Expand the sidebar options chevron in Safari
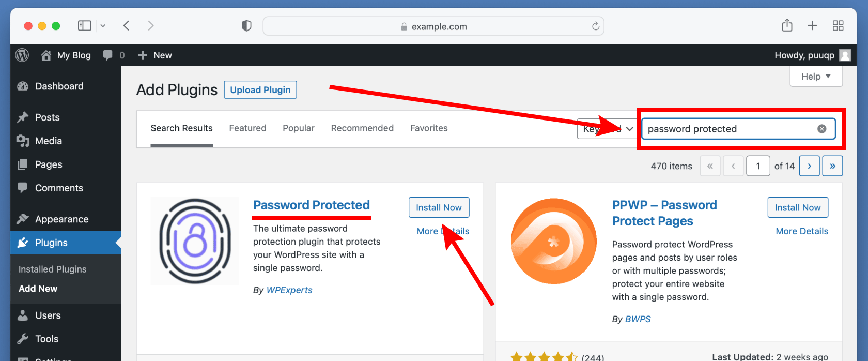Image resolution: width=868 pixels, height=361 pixels. [103, 25]
